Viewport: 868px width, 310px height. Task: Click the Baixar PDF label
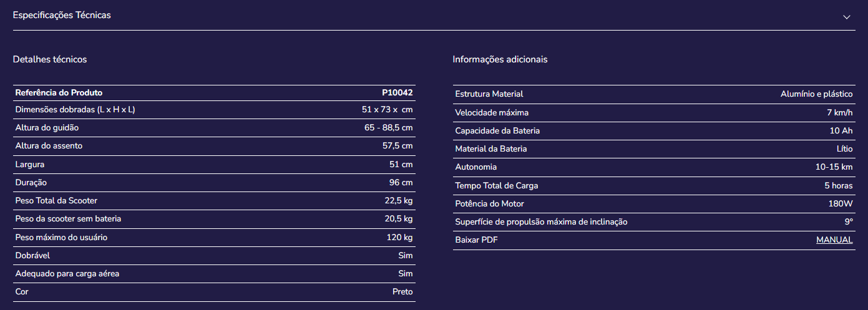477,240
